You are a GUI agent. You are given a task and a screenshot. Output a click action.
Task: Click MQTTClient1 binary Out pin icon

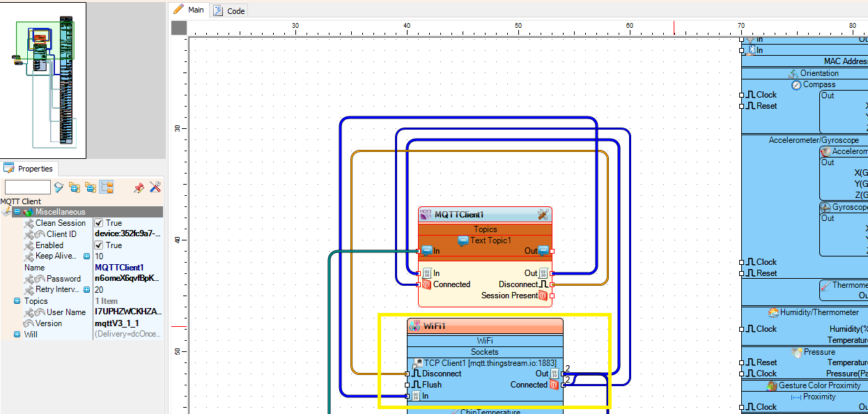pos(544,273)
